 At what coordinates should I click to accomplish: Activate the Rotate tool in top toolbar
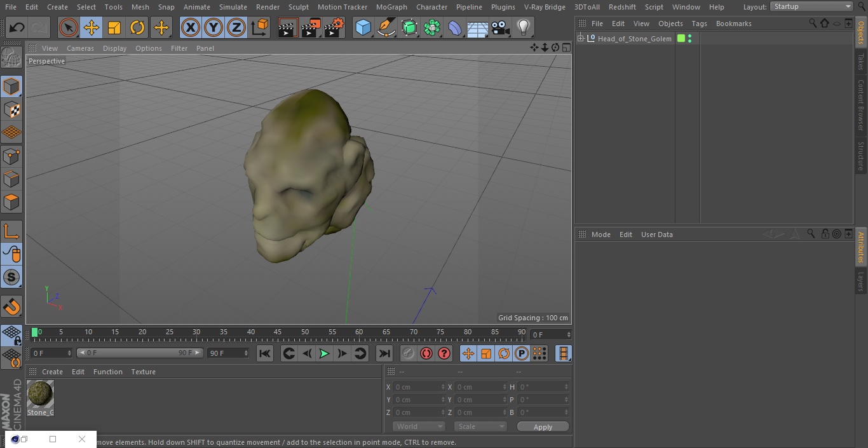coord(137,27)
